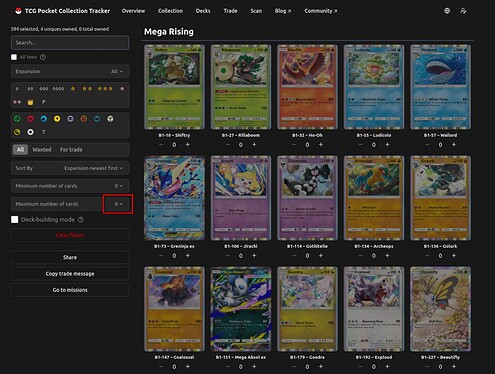Open the Blog external link
The image size is (495, 374).
[x=283, y=11]
